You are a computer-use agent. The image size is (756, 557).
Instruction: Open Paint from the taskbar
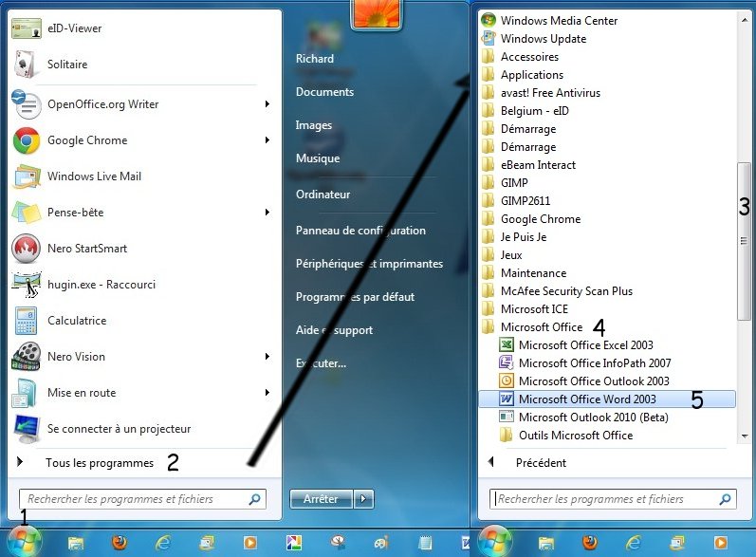click(x=381, y=543)
